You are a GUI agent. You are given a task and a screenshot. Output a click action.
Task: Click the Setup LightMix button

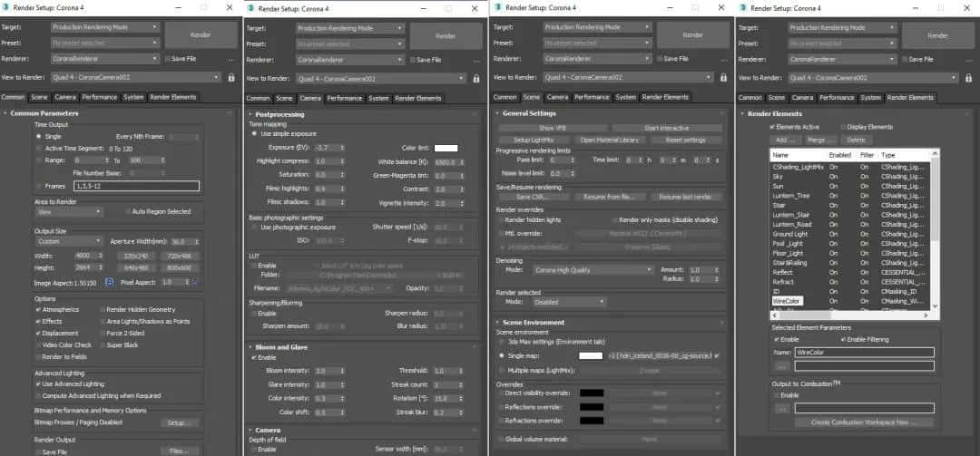tap(534, 140)
